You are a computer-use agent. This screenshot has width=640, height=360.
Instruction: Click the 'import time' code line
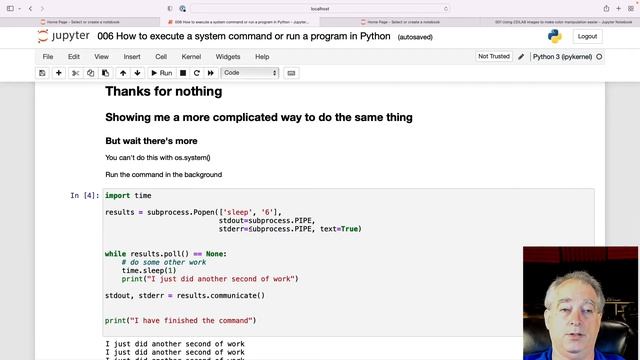(x=128, y=196)
